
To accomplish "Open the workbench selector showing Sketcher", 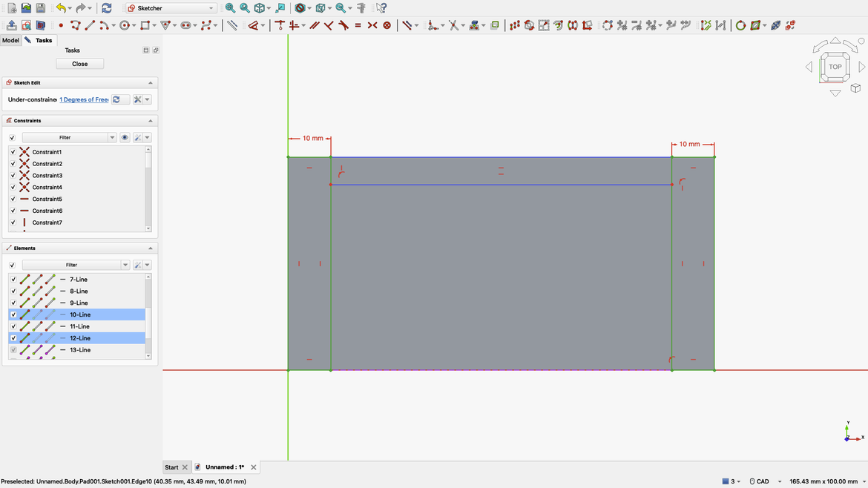I will (x=169, y=8).
